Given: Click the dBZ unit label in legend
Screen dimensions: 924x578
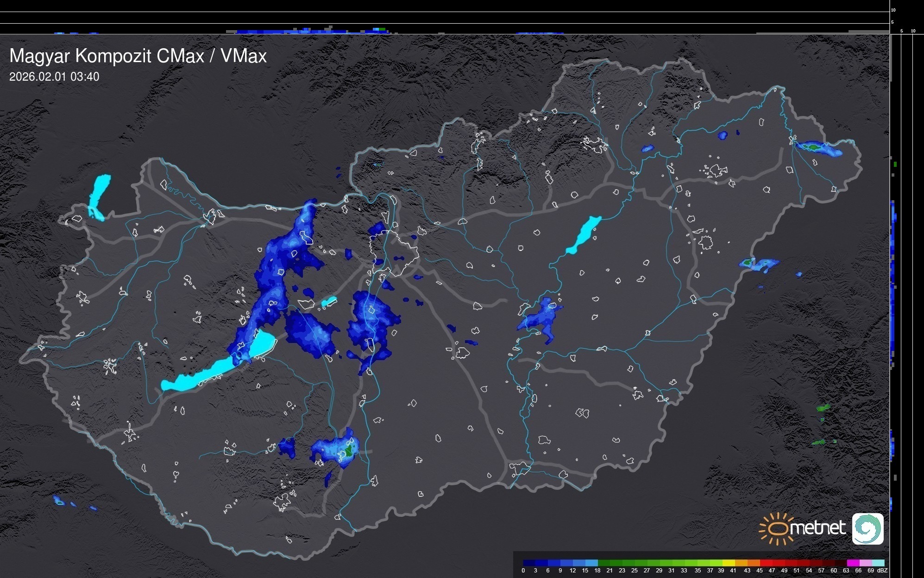Looking at the screenshot, I should click(x=882, y=571).
